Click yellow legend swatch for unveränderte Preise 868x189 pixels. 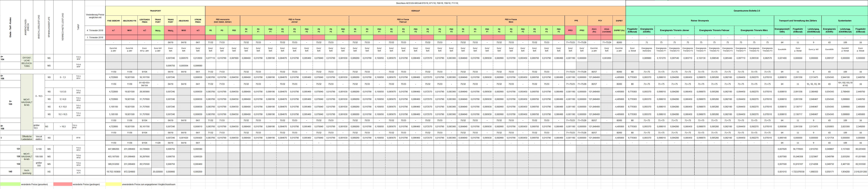(x=114, y=184)
